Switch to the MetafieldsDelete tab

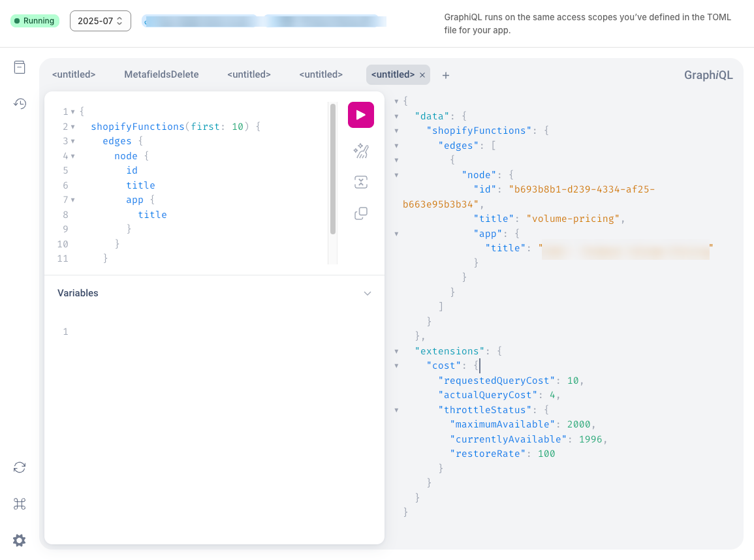(162, 74)
